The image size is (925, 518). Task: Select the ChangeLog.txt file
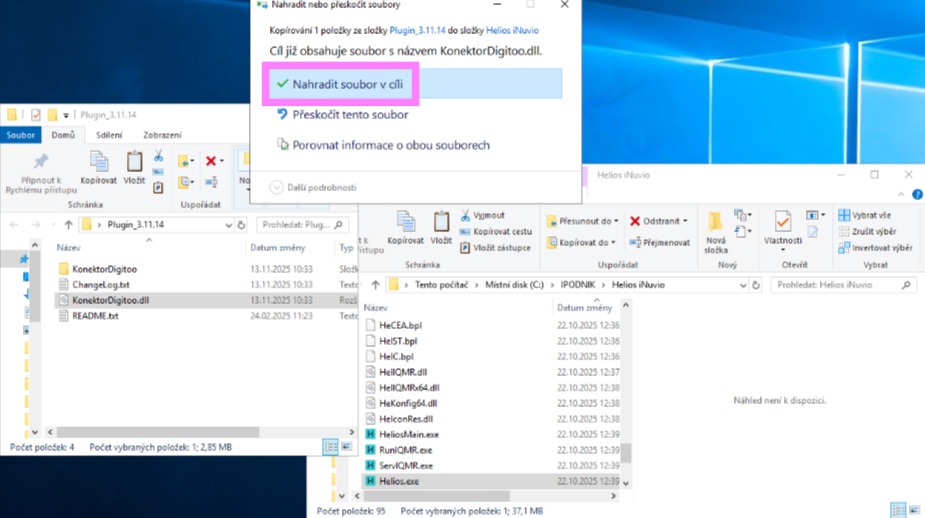tap(101, 284)
